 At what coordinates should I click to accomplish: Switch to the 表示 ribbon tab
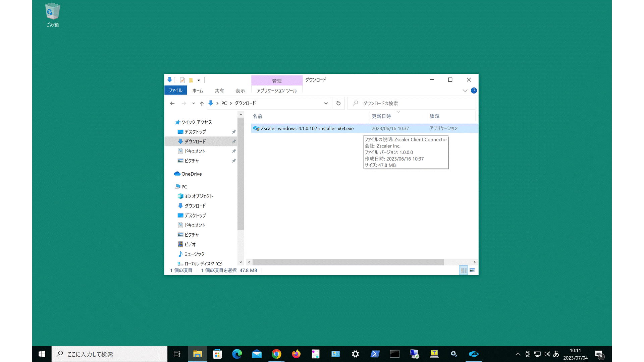[240, 90]
